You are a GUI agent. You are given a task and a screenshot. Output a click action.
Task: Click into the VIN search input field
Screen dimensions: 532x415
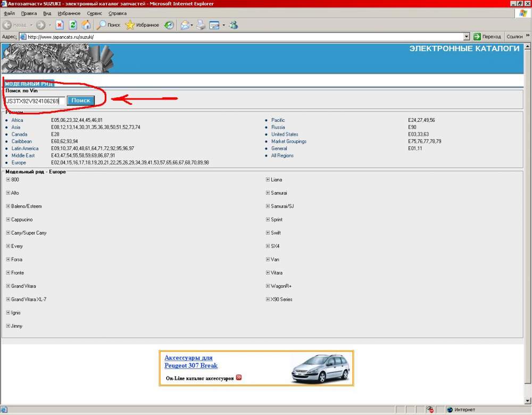click(x=35, y=101)
